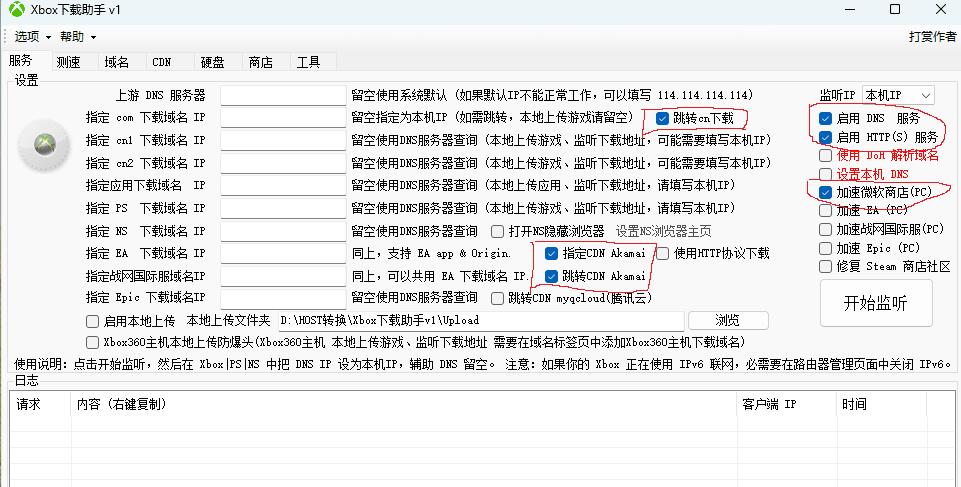Switch to the 测速 tab
Image resolution: width=961 pixels, height=487 pixels.
point(68,62)
